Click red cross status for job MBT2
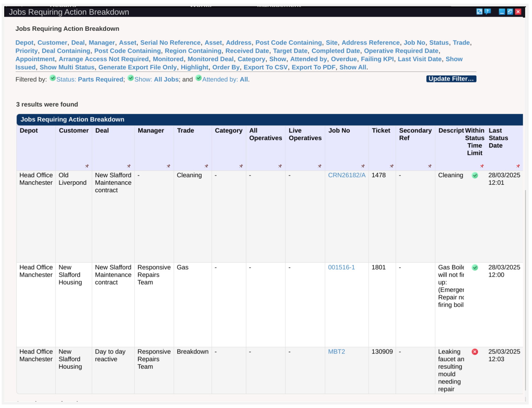 (475, 352)
